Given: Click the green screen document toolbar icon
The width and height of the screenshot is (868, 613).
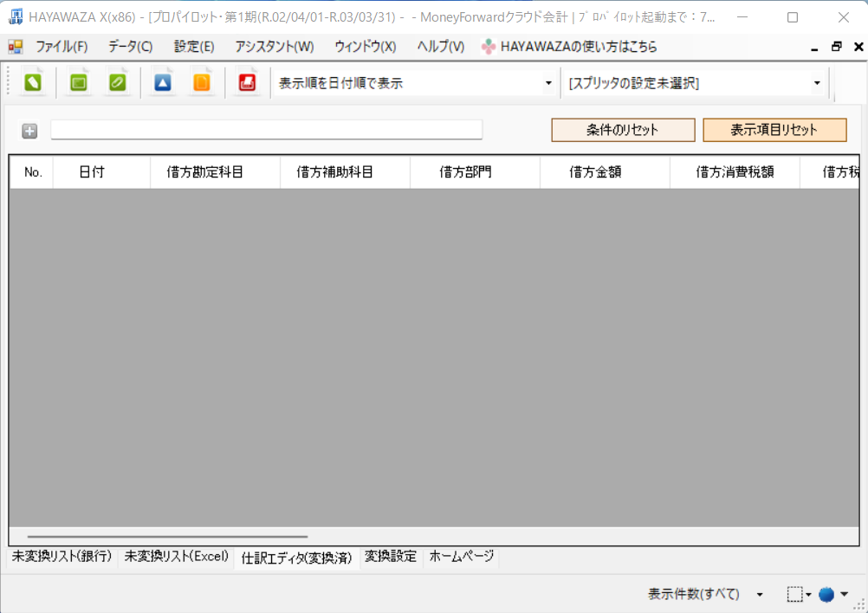Looking at the screenshot, I should (79, 83).
